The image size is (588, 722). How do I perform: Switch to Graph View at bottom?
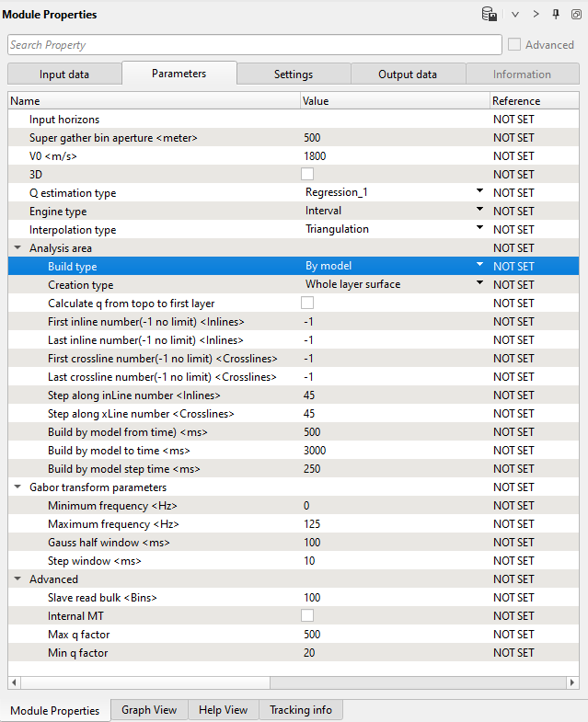tap(149, 710)
